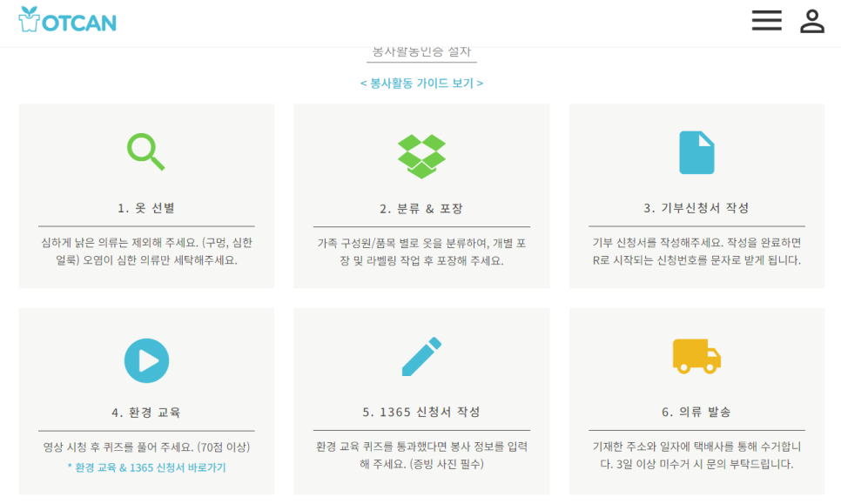Click the '2. 분류 & 포장' step title
Image resolution: width=841 pixels, height=504 pixels.
click(421, 209)
